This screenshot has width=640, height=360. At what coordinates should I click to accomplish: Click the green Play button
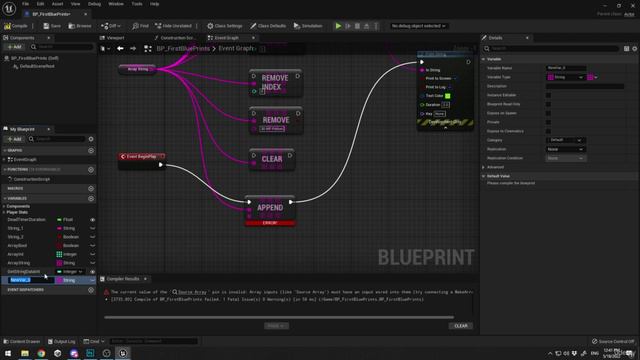pyautogui.click(x=338, y=26)
